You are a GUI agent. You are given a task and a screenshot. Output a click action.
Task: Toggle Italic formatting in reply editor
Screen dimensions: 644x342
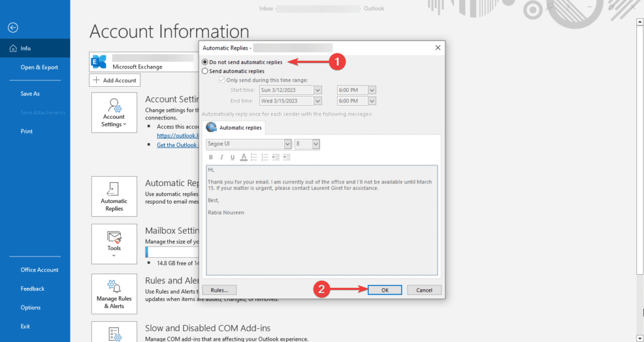(x=222, y=157)
